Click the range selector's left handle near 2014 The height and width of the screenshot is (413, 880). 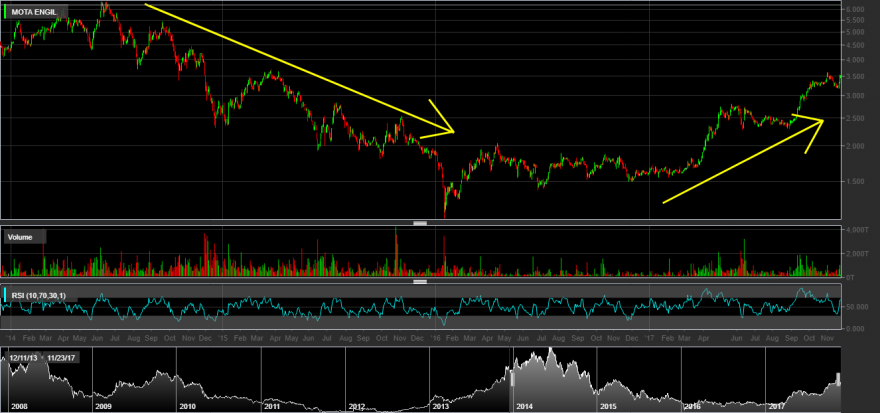pyautogui.click(x=512, y=379)
